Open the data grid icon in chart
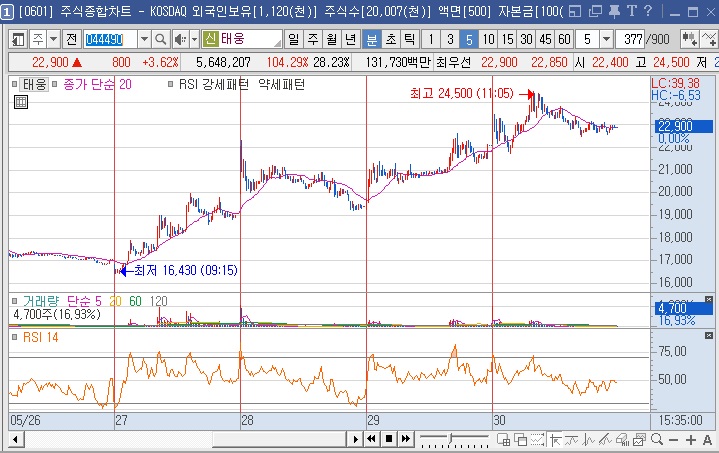 21,102
